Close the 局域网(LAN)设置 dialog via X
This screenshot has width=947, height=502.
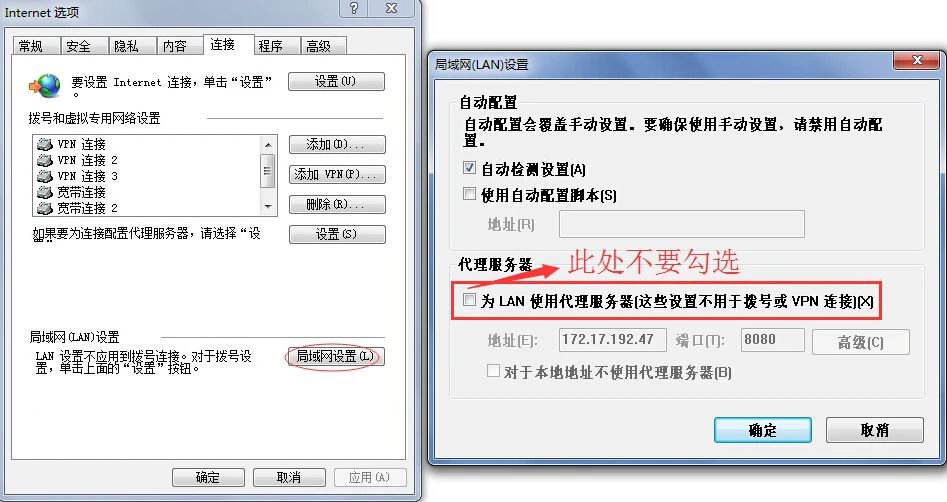tap(917, 60)
